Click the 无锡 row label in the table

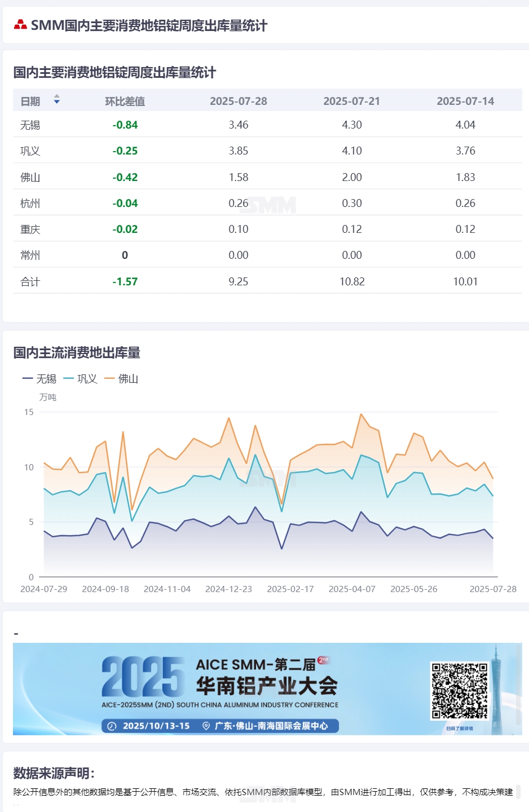[30, 125]
